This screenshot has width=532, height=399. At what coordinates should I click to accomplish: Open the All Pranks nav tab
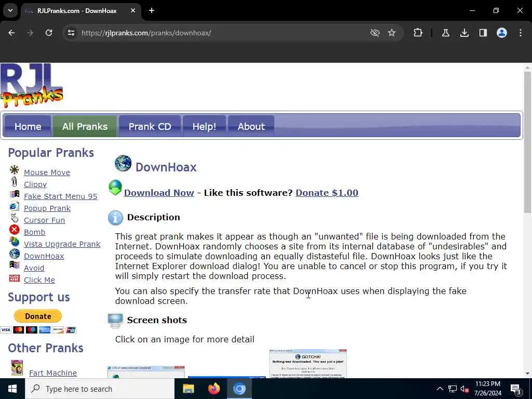pos(85,126)
